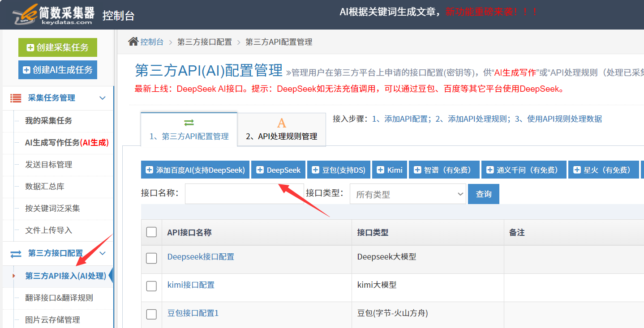
Task: Check the 豆包接口配置1 row checkbox
Action: [x=151, y=314]
